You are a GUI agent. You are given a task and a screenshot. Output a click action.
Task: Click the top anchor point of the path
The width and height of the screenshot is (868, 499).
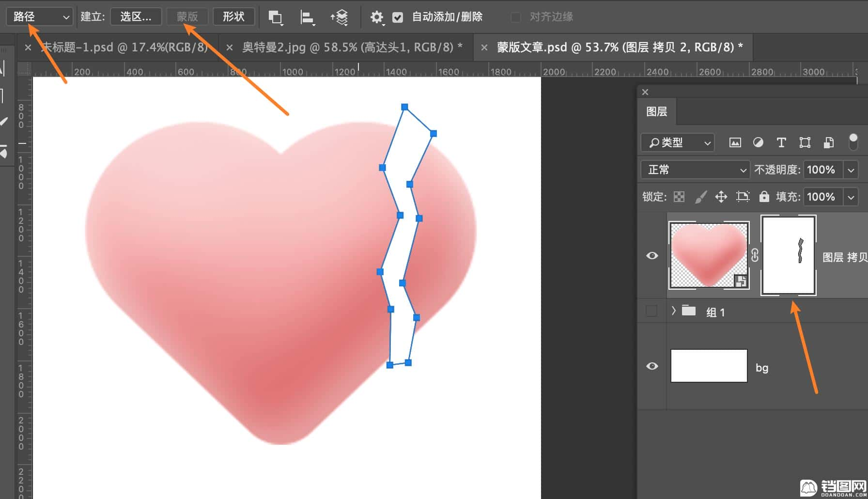[x=404, y=107]
